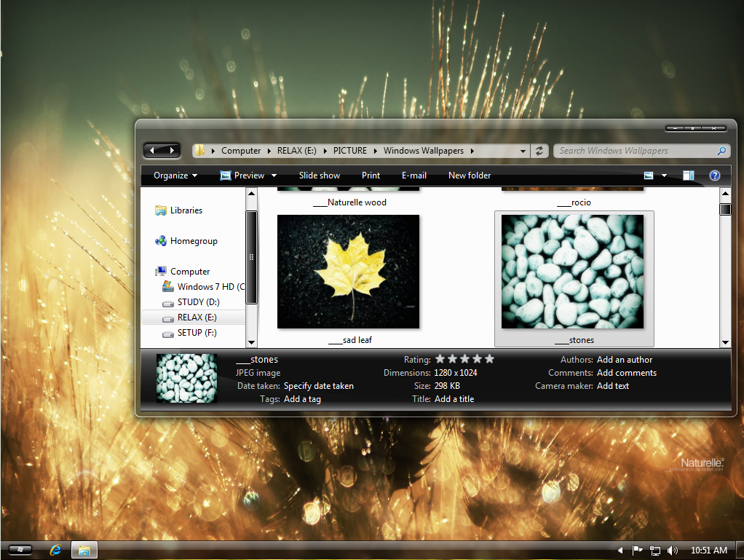Create a New folder
The width and height of the screenshot is (744, 560).
click(x=470, y=176)
